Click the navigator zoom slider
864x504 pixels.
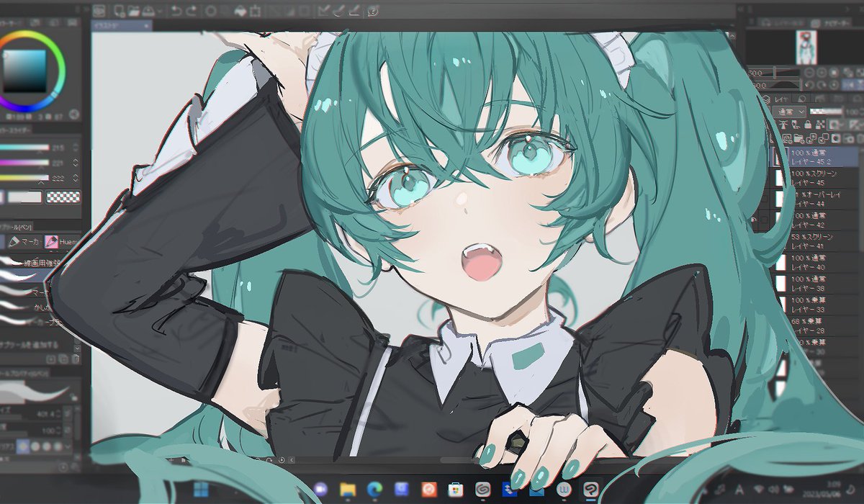[x=774, y=72]
